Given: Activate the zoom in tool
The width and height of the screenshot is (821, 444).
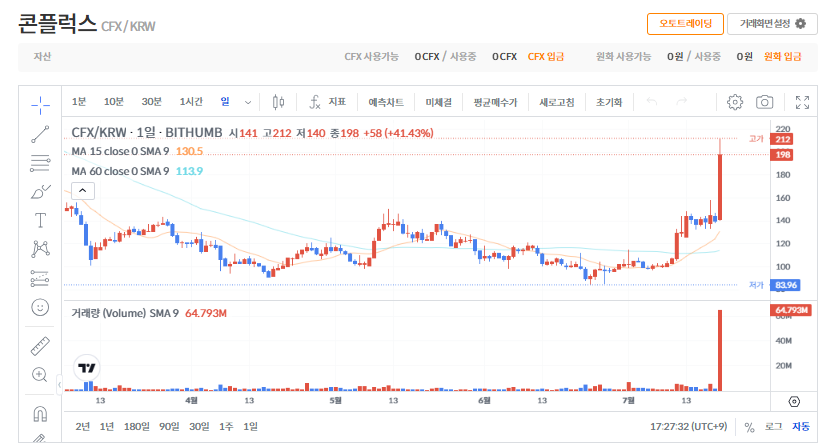Looking at the screenshot, I should click(40, 375).
